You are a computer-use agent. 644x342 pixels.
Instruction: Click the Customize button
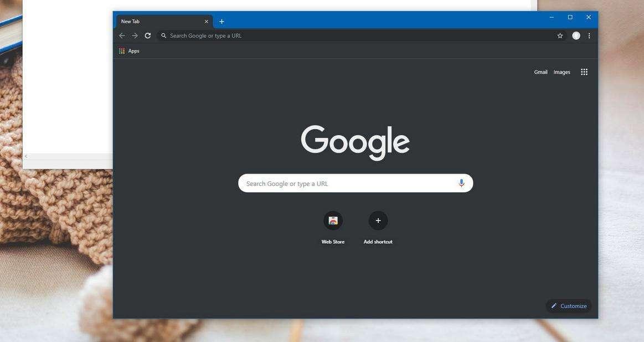[x=569, y=305]
